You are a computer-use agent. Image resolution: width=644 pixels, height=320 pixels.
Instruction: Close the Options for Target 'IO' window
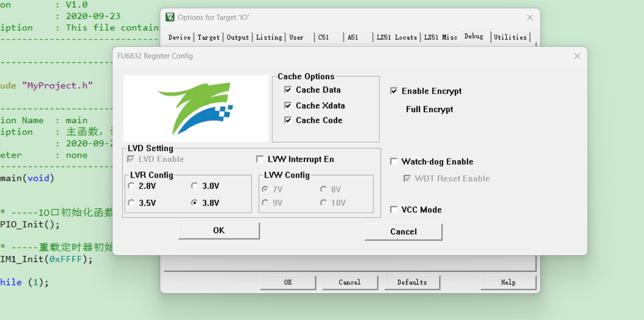530,18
